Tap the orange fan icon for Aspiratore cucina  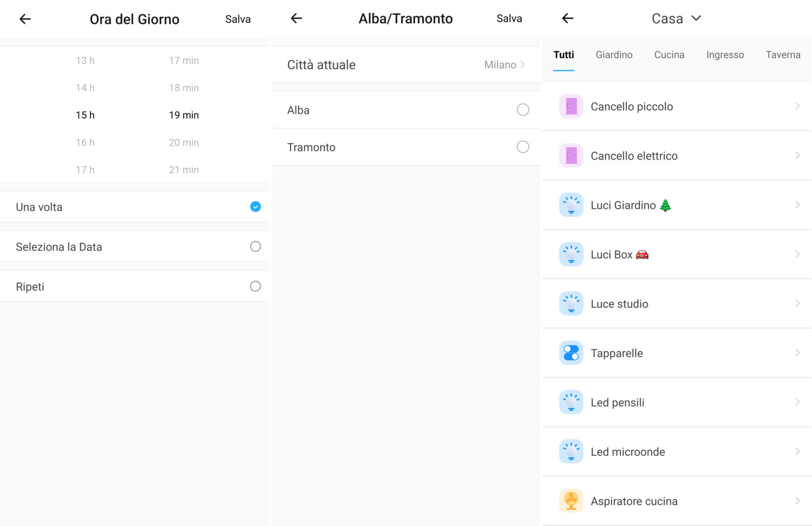(571, 501)
